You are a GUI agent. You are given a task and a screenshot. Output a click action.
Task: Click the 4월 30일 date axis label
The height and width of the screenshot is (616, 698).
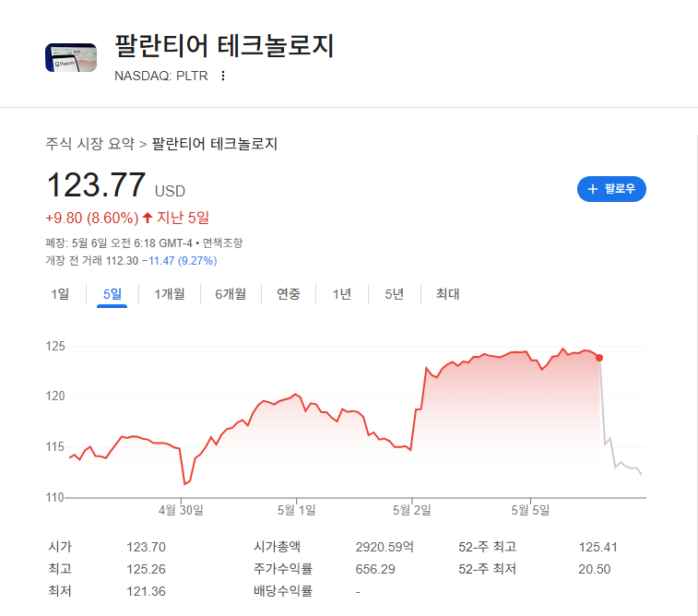tap(181, 510)
